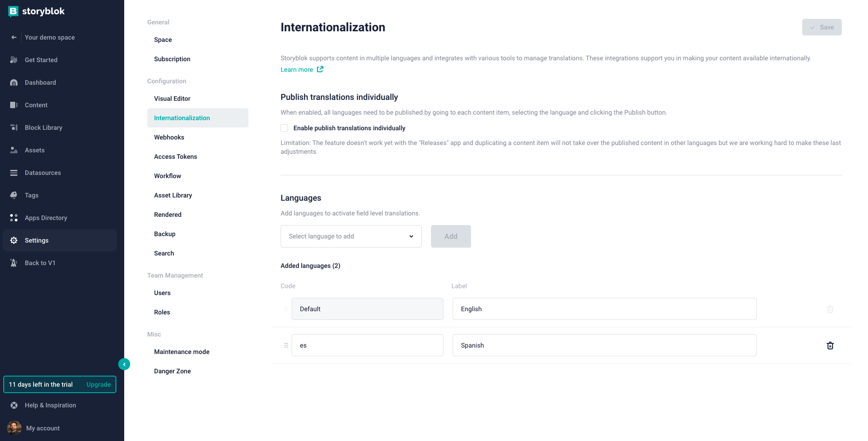The height and width of the screenshot is (441, 868).
Task: Click the external link icon beside Learn more
Action: point(320,69)
